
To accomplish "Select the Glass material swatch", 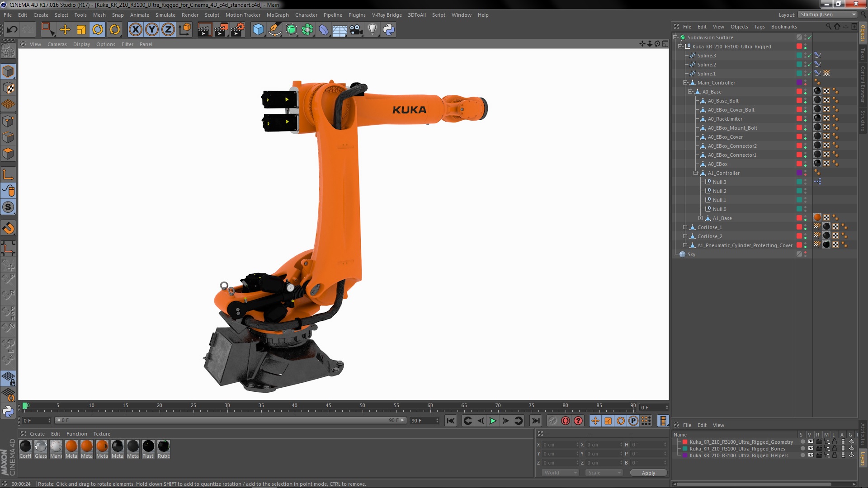I will tap(41, 446).
